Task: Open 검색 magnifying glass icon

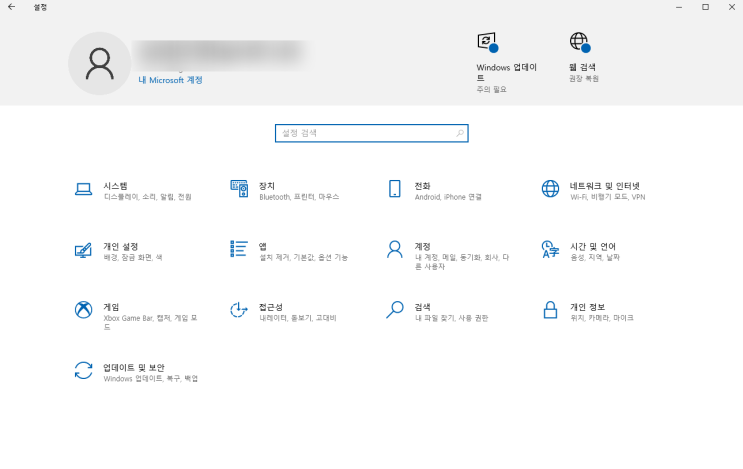Action: click(395, 310)
